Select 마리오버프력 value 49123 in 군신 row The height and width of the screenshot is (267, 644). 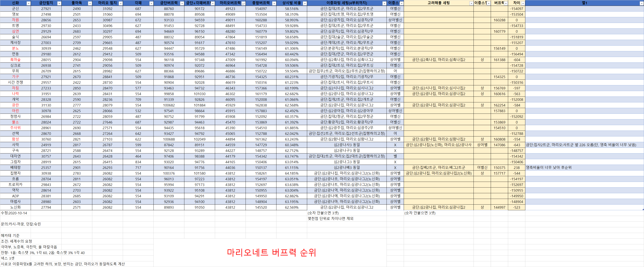click(x=230, y=8)
